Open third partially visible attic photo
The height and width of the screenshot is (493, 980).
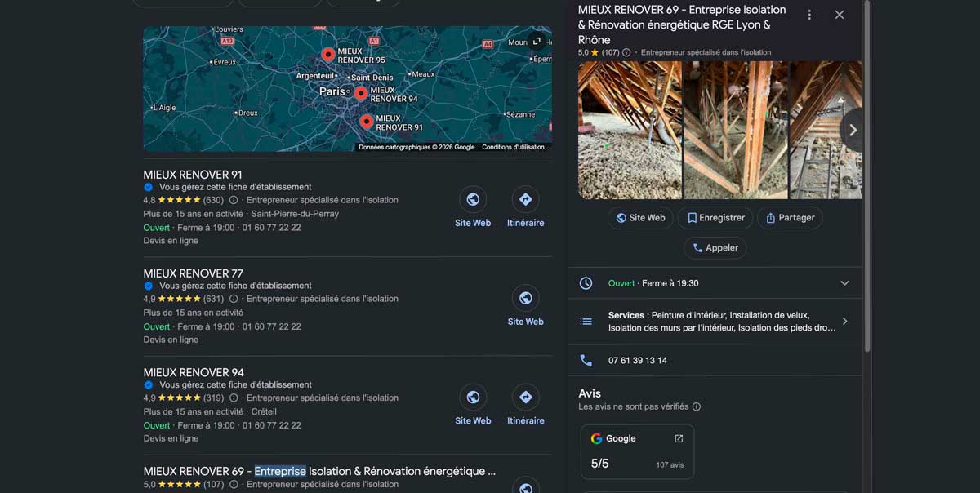(826, 130)
